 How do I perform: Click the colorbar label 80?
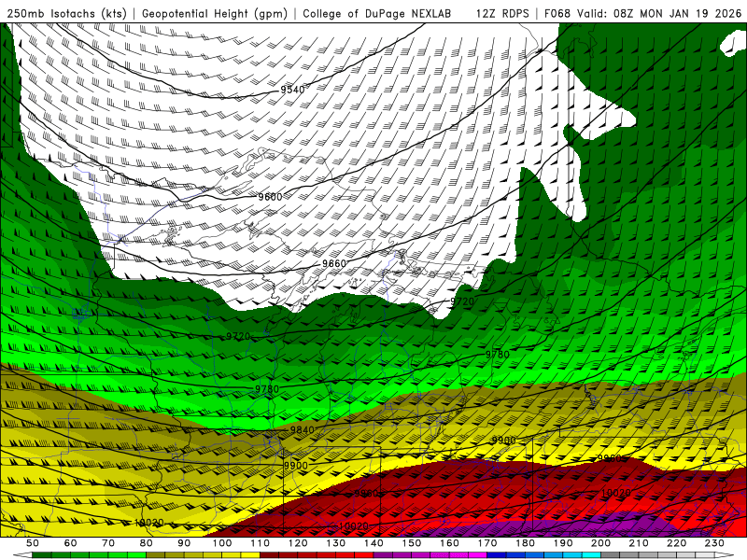pos(146,543)
